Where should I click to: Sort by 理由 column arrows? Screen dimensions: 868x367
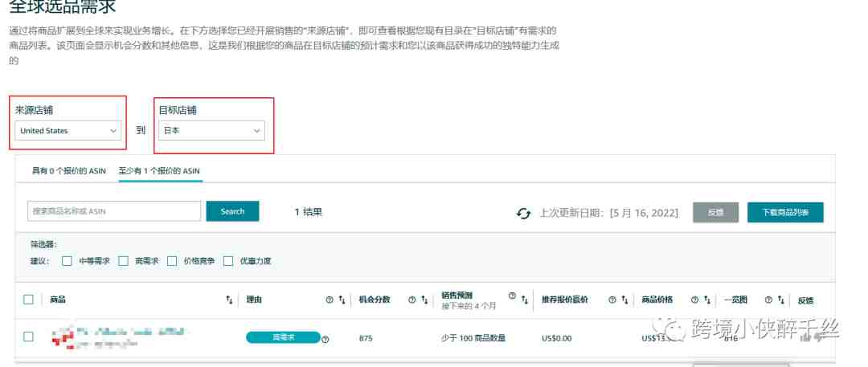[x=342, y=300]
